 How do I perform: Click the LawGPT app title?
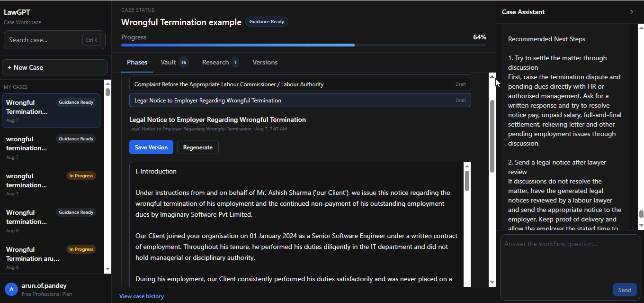pyautogui.click(x=17, y=12)
